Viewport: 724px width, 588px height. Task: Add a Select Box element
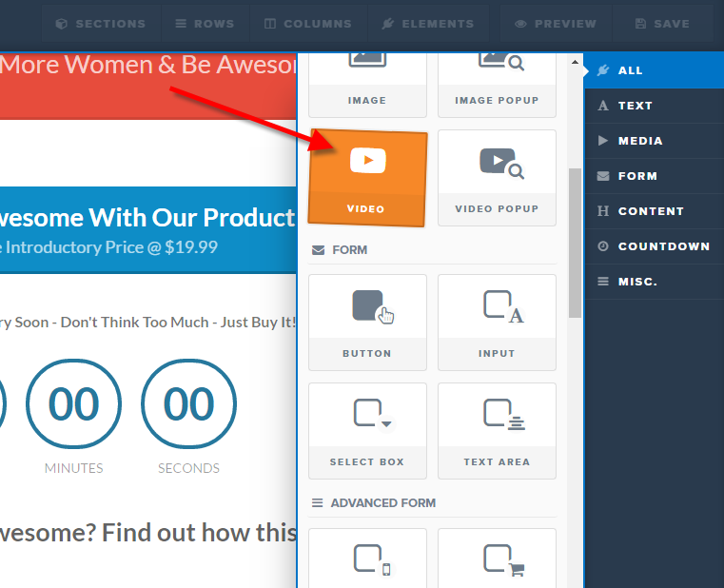367,431
